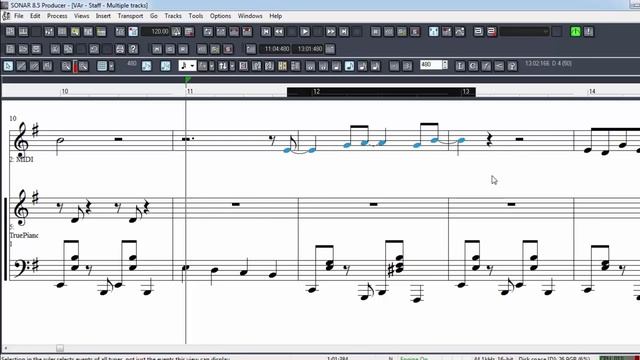Select the Pedal tool icon
The image size is (640, 360).
(x=512, y=66)
